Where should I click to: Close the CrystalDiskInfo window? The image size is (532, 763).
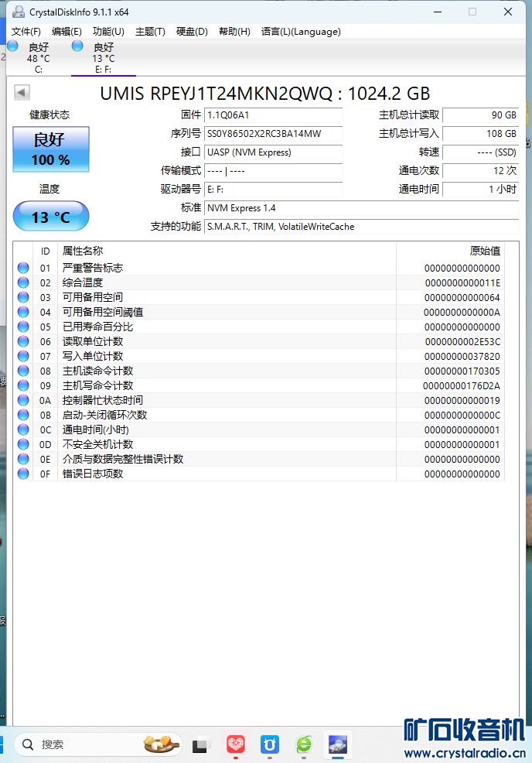[x=508, y=12]
